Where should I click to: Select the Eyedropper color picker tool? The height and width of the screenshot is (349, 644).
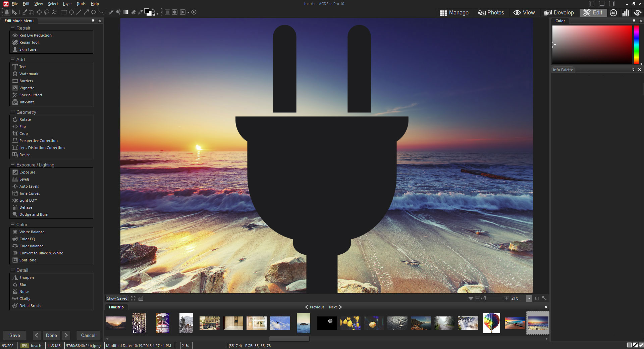[x=141, y=12]
